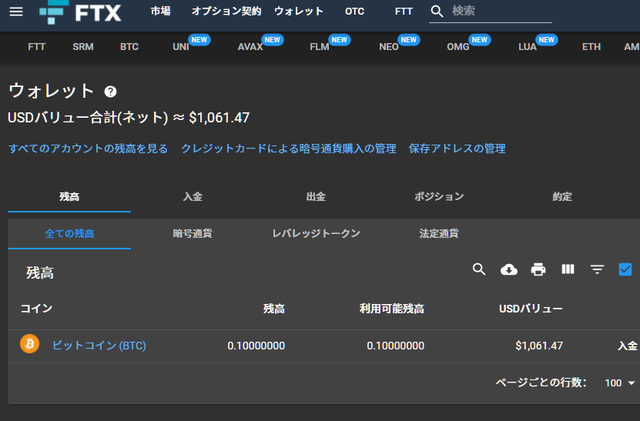Select the 法定通貨 sub-tab
Screen dimensions: 640x421
(x=439, y=234)
